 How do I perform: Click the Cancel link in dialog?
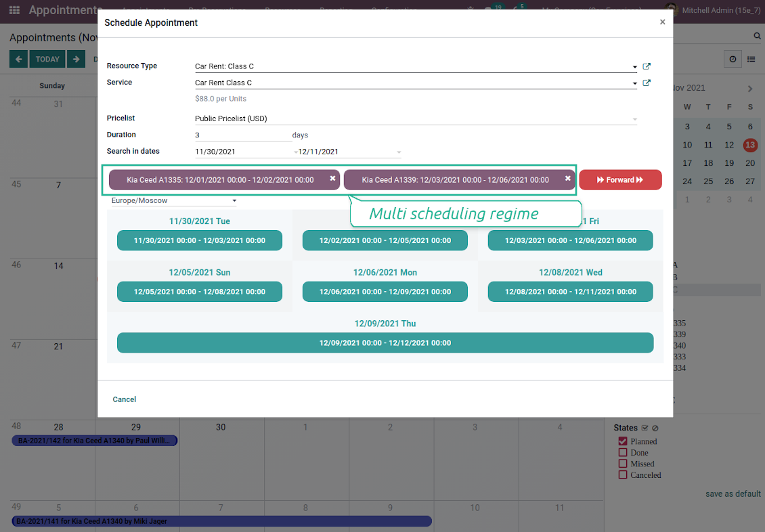pos(125,399)
